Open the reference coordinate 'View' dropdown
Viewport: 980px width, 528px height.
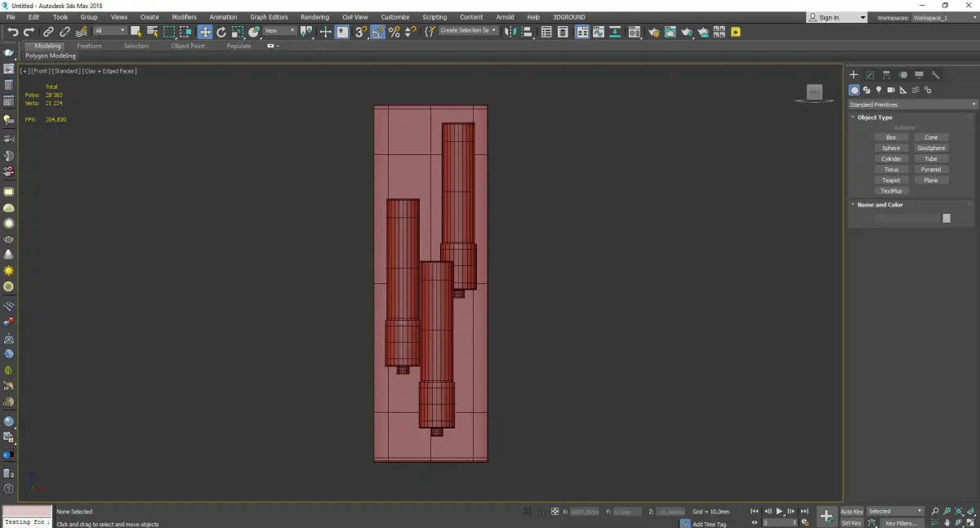coord(280,31)
